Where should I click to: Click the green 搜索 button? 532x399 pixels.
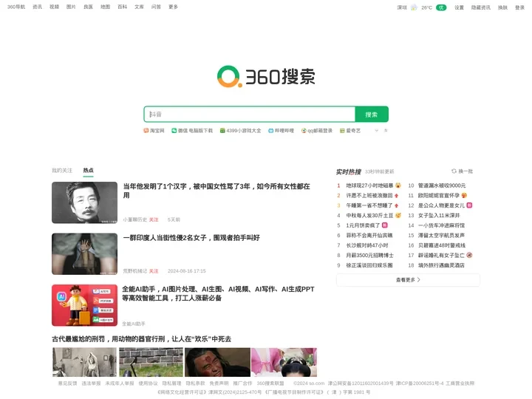click(x=372, y=115)
